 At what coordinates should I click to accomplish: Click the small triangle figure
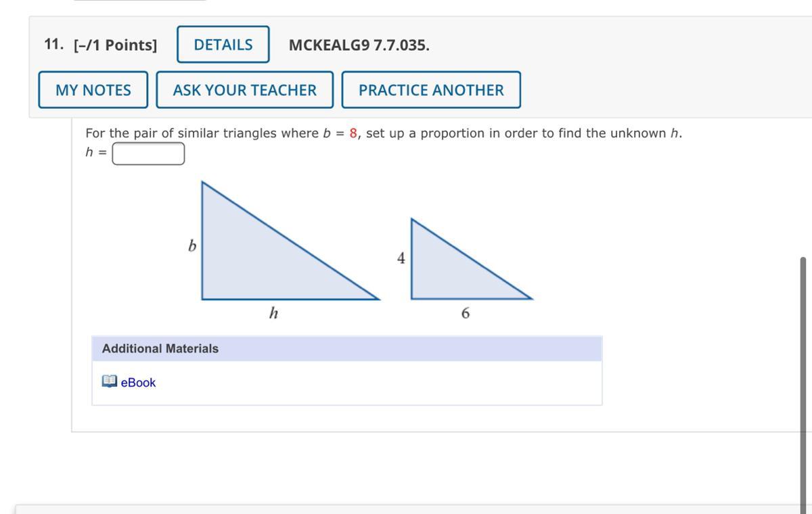(x=447, y=271)
